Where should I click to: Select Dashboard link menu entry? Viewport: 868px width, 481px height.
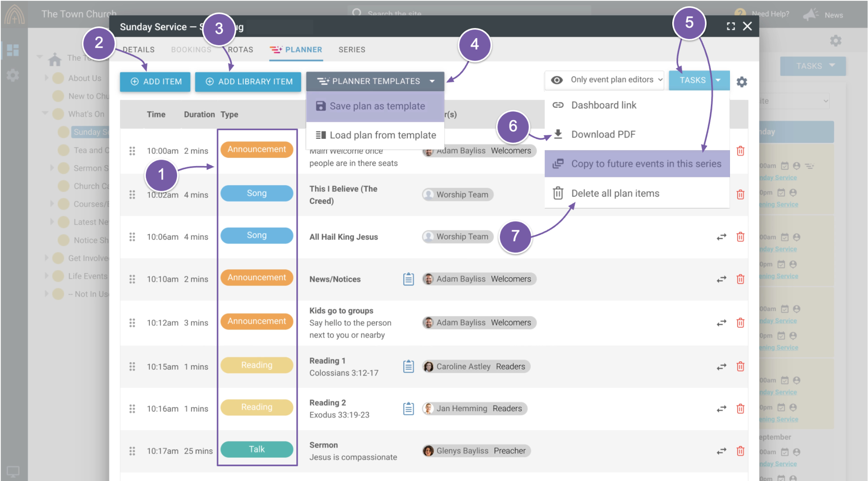point(637,105)
